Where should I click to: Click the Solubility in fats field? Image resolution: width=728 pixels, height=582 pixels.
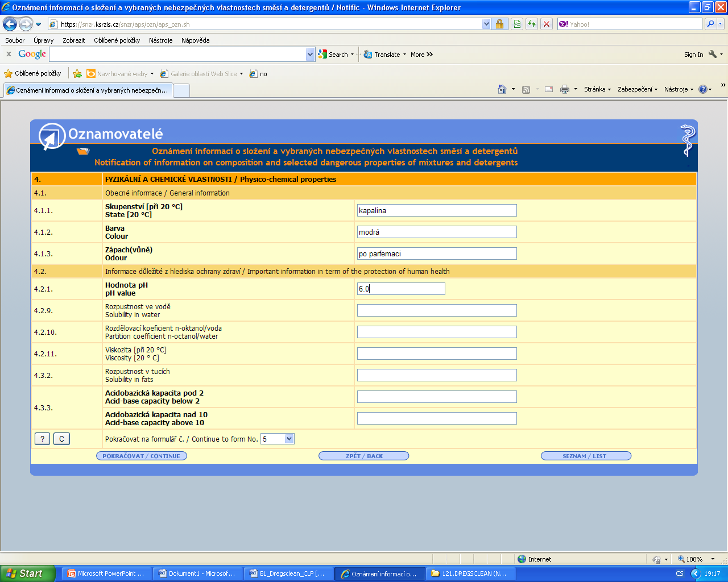(437, 375)
